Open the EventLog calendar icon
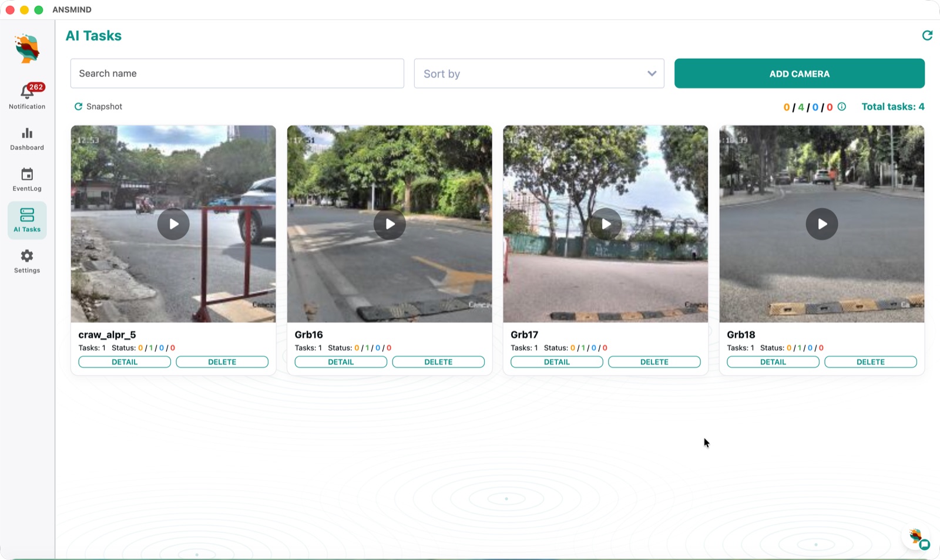The height and width of the screenshot is (560, 940). pos(27,174)
